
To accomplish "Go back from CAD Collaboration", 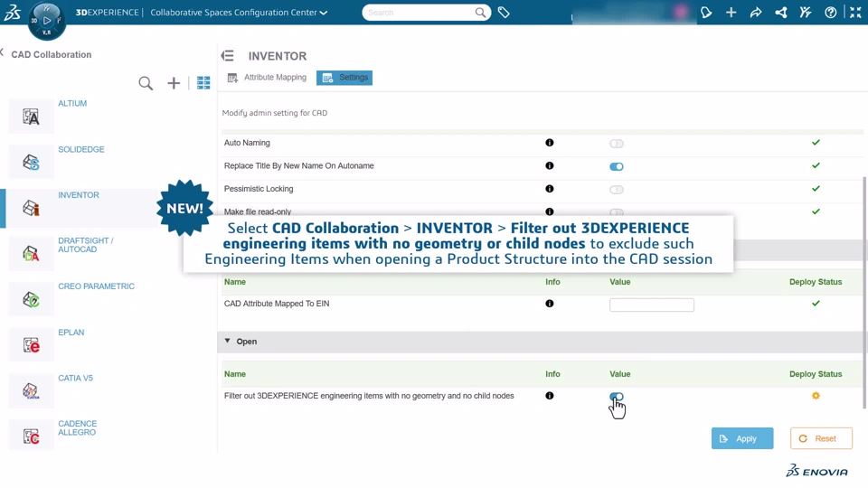I will 2,53.
